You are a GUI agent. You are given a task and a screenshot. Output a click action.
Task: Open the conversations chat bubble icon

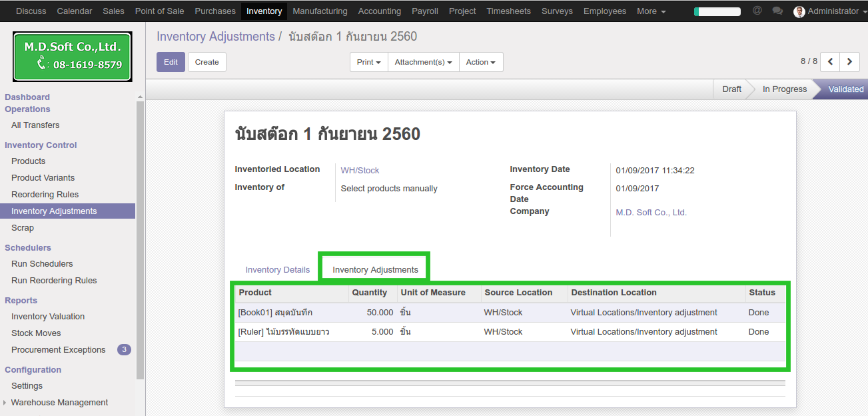(x=777, y=11)
